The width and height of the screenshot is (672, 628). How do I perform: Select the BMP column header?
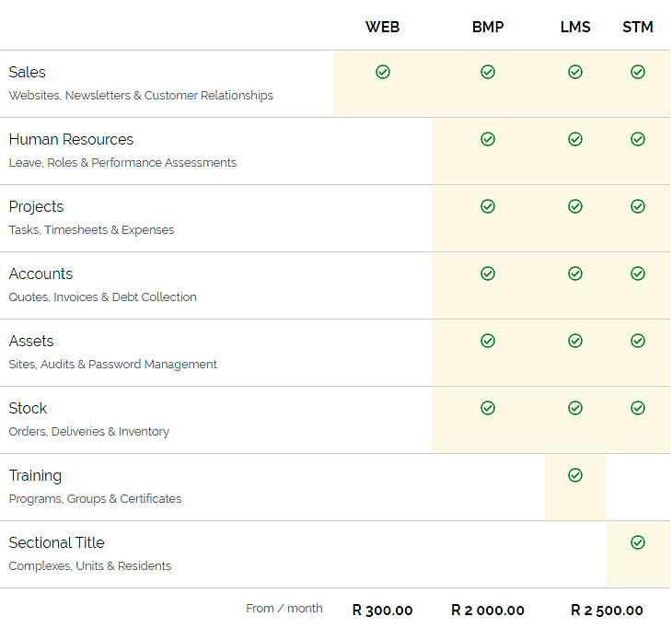[x=488, y=27]
